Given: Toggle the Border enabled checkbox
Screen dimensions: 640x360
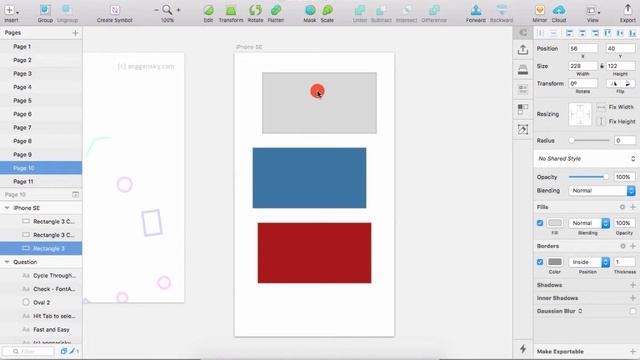Looking at the screenshot, I should (540, 262).
